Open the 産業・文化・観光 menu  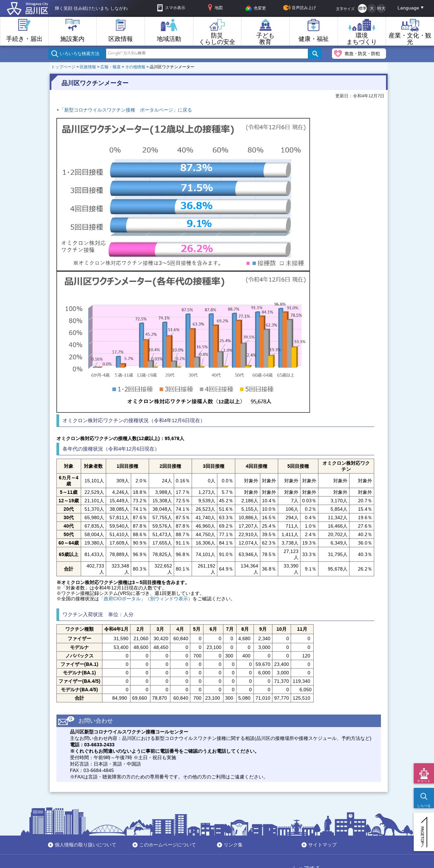[x=410, y=31]
